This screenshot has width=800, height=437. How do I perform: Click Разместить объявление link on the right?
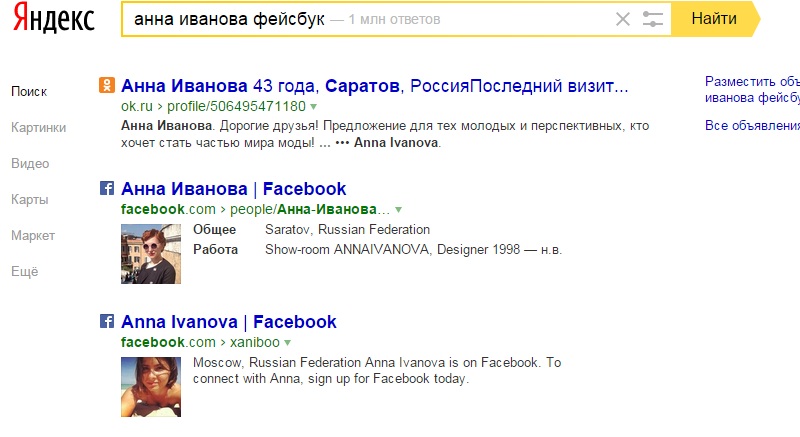[x=753, y=90]
